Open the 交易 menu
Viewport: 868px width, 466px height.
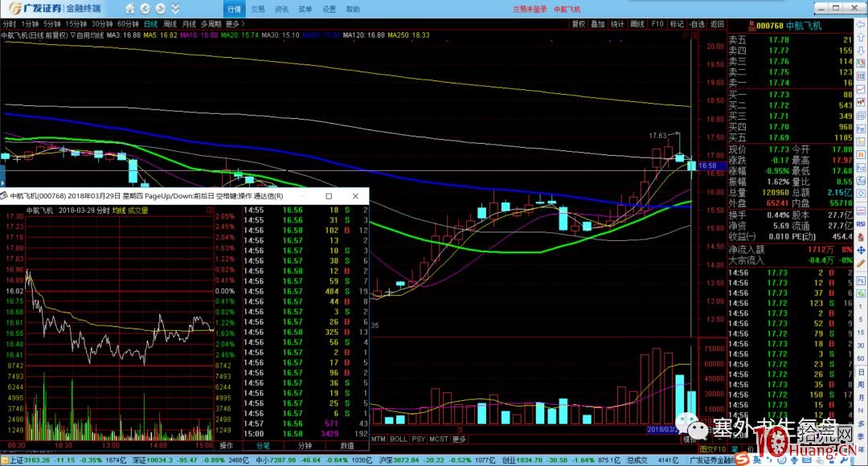point(258,9)
